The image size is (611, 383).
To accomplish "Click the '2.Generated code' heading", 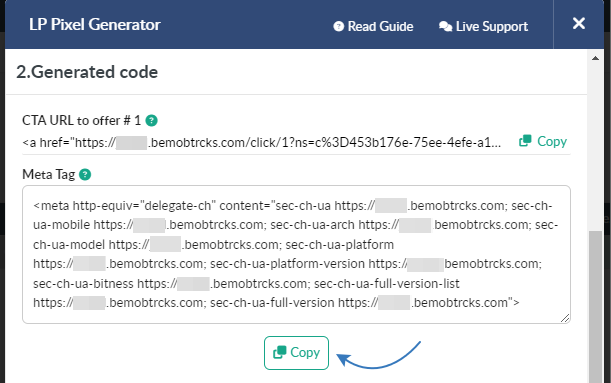I will (x=87, y=72).
